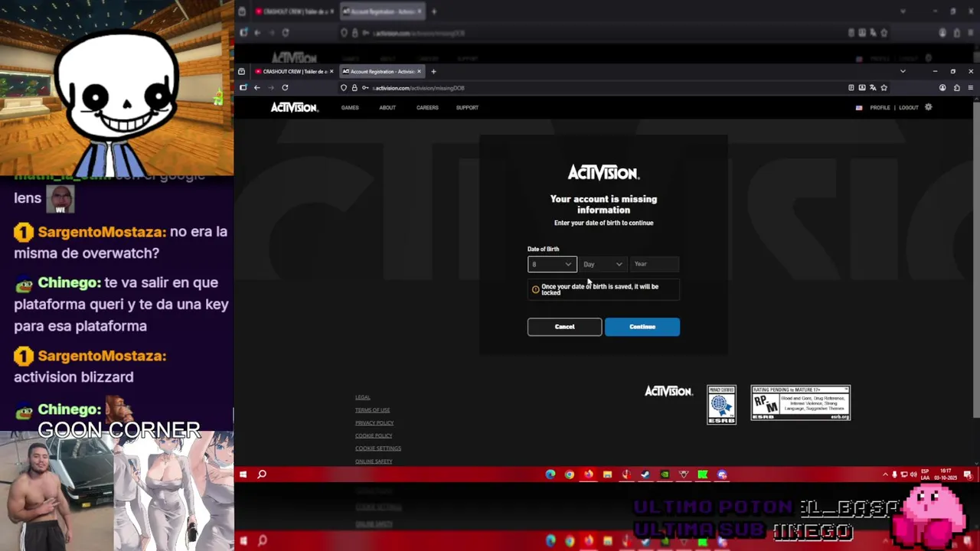The width and height of the screenshot is (980, 551).
Task: Open Activision site settings gear icon
Action: pyautogui.click(x=929, y=107)
